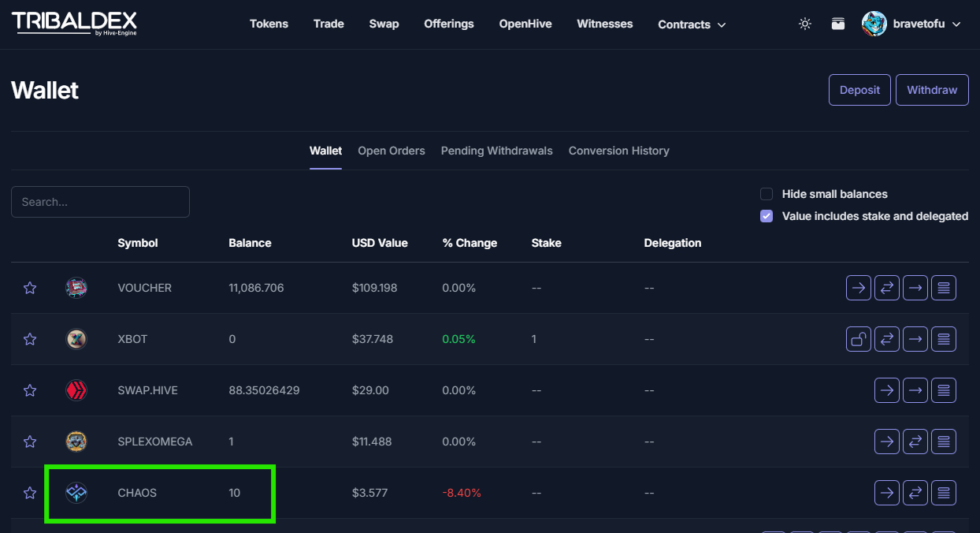Viewport: 980px width, 533px height.
Task: Star the SWAP.HIVE token
Action: point(30,390)
